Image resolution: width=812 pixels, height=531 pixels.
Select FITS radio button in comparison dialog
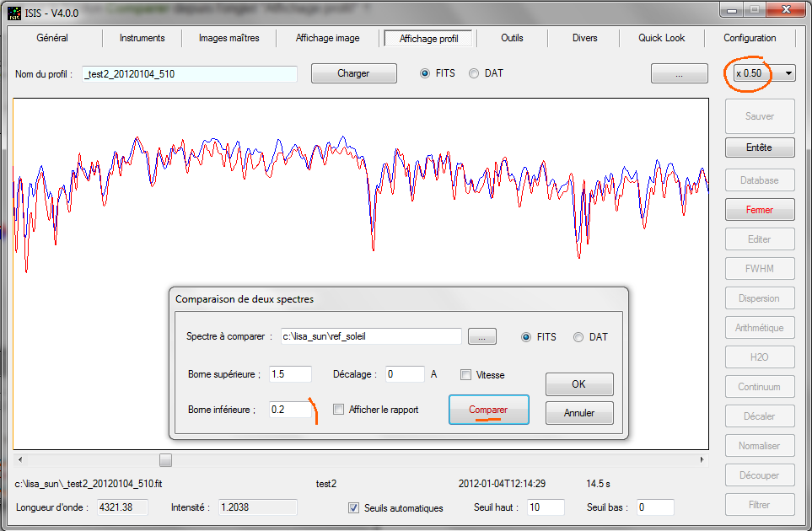[x=526, y=337]
